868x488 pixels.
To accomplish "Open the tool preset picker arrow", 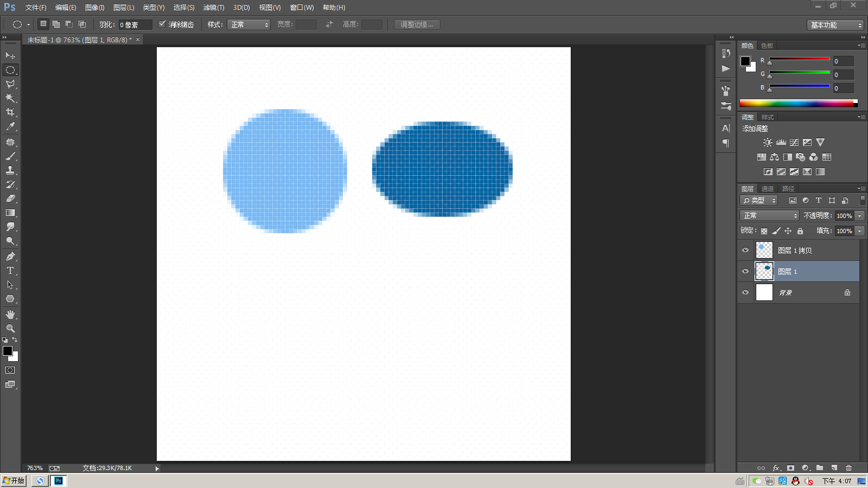I will pyautogui.click(x=29, y=24).
